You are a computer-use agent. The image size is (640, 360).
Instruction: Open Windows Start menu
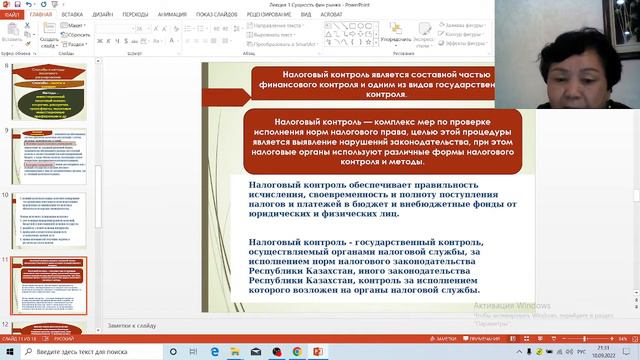click(10, 352)
